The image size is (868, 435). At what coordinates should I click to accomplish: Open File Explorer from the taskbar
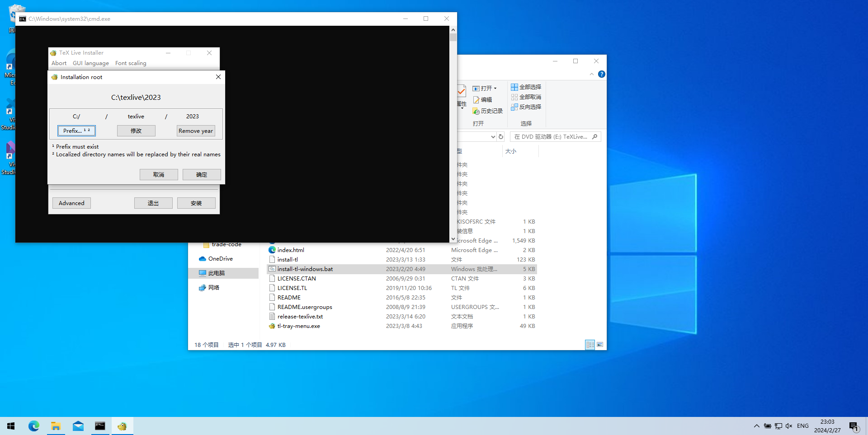pos(56,426)
